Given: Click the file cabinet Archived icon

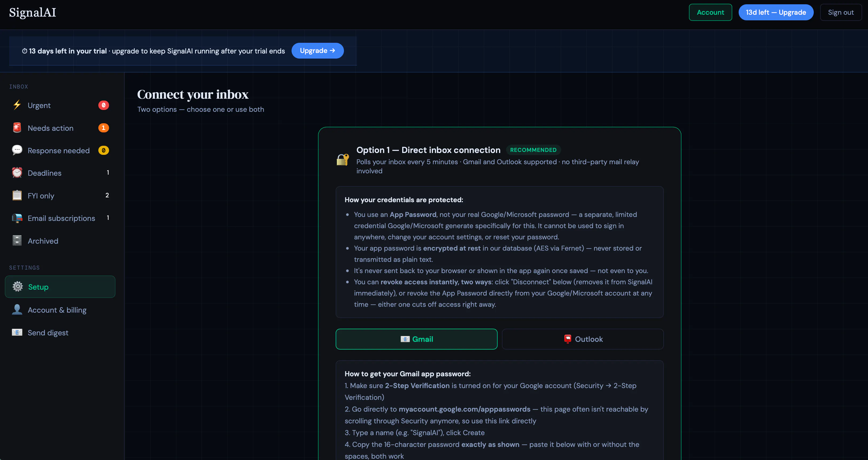Looking at the screenshot, I should [17, 240].
